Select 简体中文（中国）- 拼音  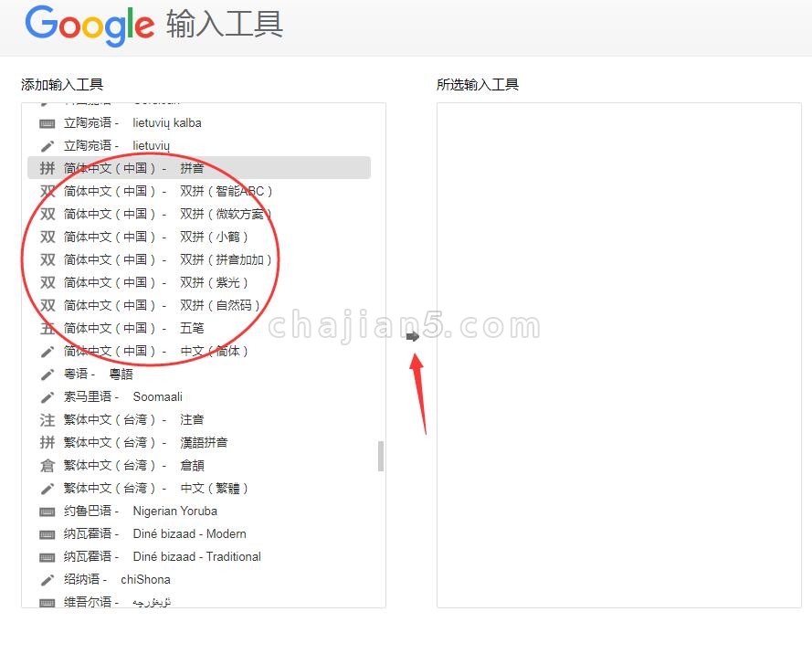coord(199,168)
